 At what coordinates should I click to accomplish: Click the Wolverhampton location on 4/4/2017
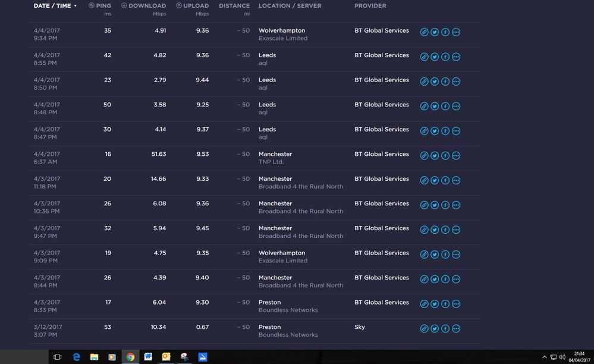282,30
